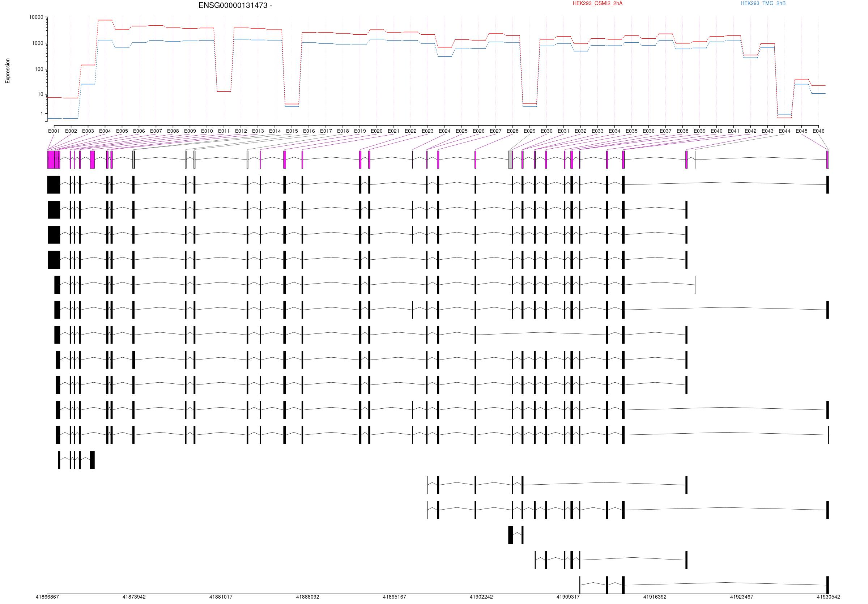Click exon label E001
The height and width of the screenshot is (604, 868).
tap(54, 131)
